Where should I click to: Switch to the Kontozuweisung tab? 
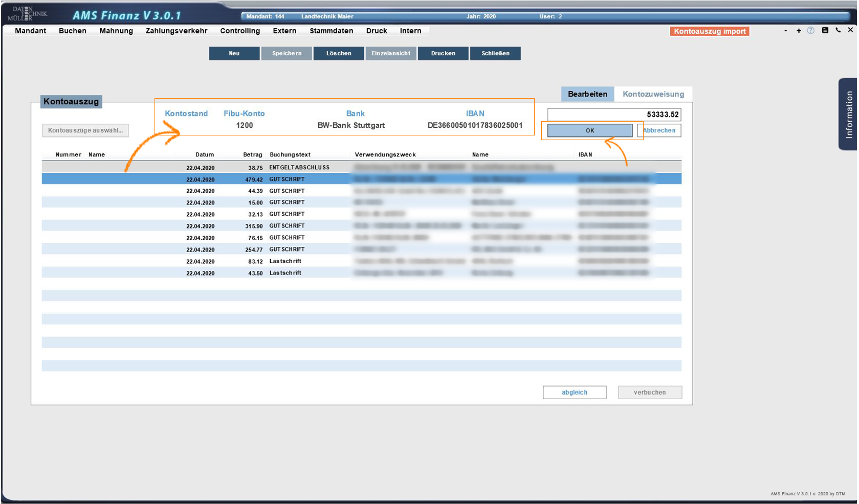pyautogui.click(x=653, y=94)
